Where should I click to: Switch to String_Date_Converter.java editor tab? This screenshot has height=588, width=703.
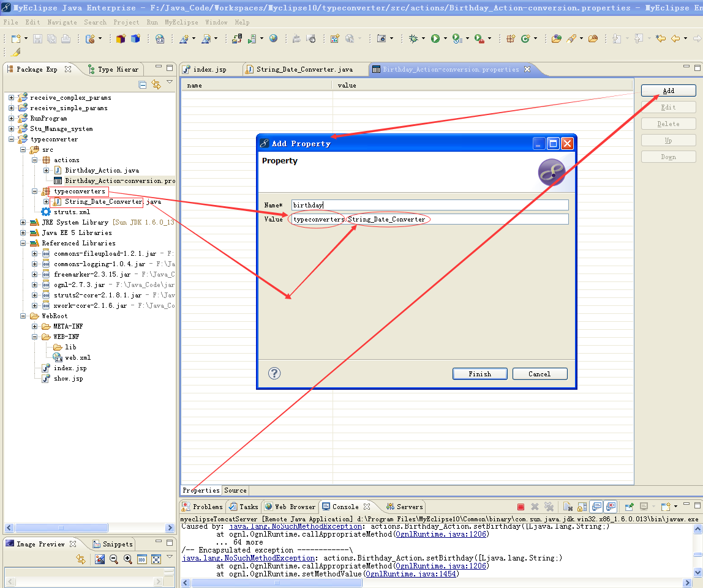pos(304,69)
